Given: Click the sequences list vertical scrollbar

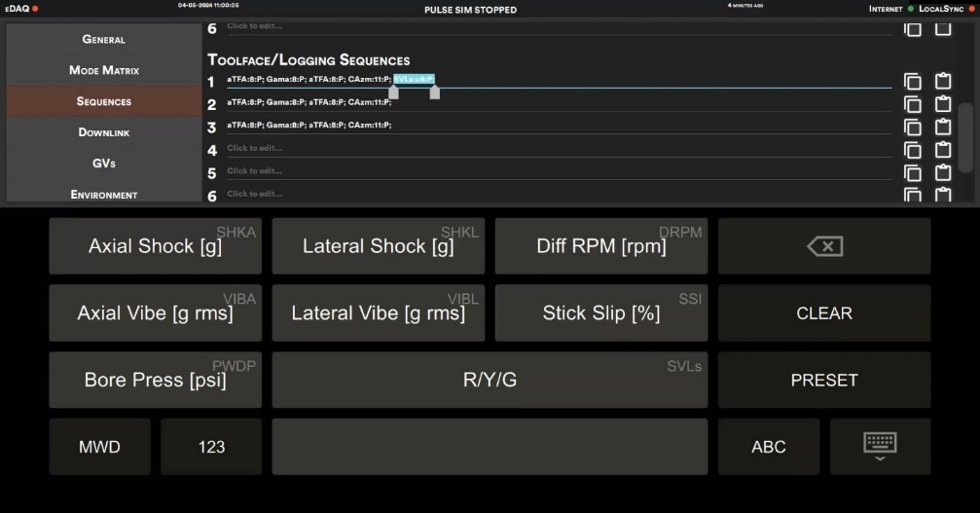Looking at the screenshot, I should point(965,137).
